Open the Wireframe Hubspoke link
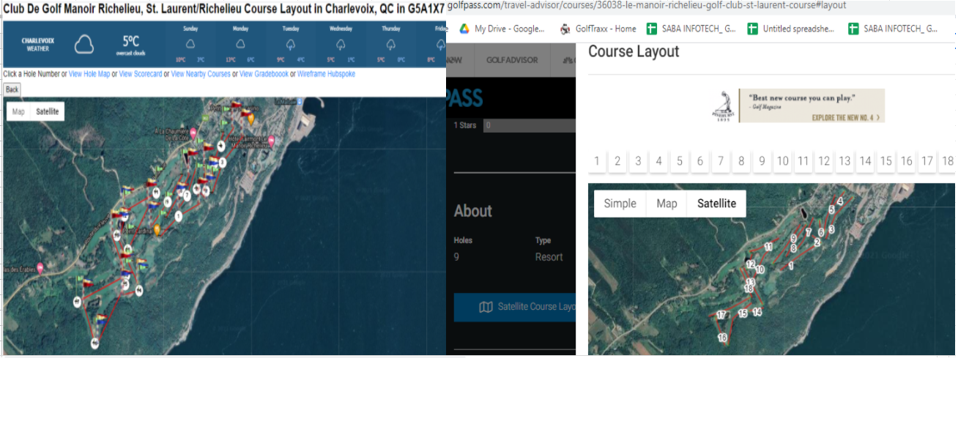Viewport: 980px width, 435px height. coord(326,74)
